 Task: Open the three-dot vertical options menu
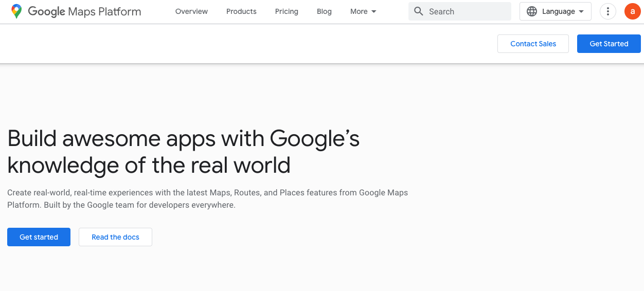click(608, 11)
